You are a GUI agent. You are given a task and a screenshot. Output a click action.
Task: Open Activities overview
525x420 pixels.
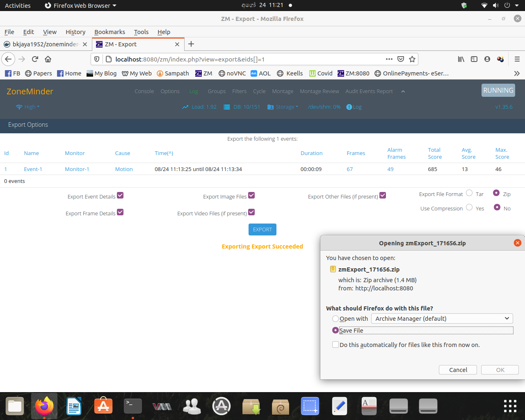(x=18, y=5)
